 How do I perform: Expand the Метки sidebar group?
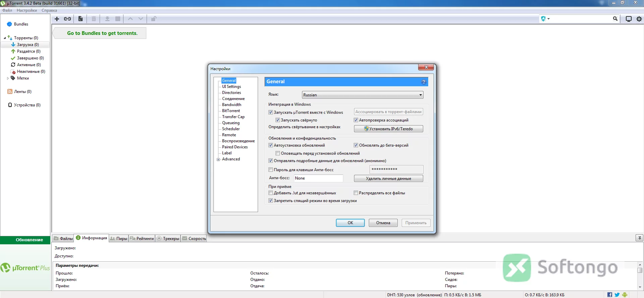point(8,78)
